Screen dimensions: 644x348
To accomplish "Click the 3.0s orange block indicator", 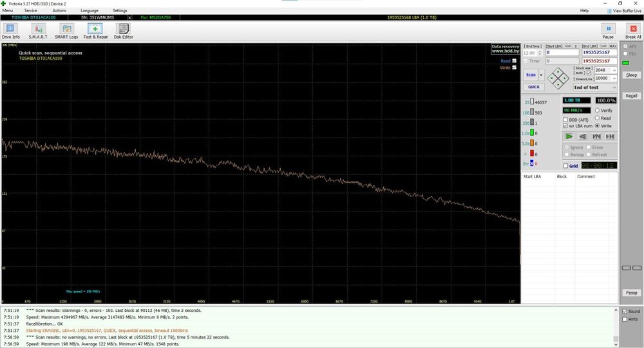I will tap(532, 143).
